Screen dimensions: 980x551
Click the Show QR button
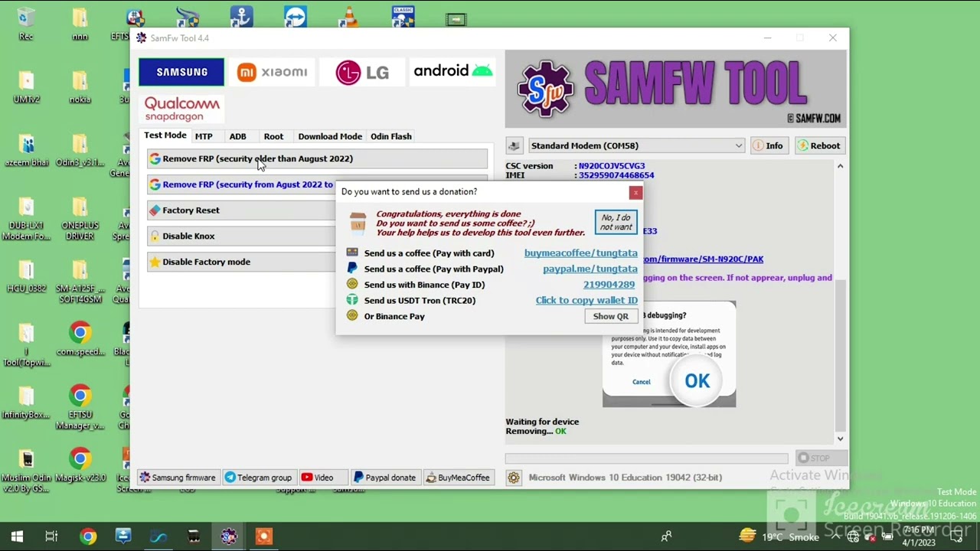pyautogui.click(x=610, y=316)
